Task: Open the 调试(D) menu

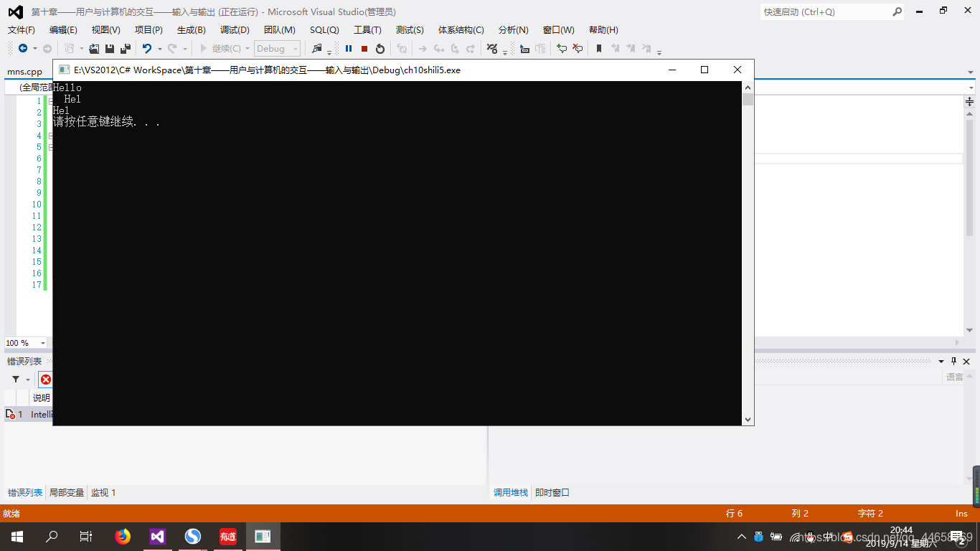Action: point(234,29)
